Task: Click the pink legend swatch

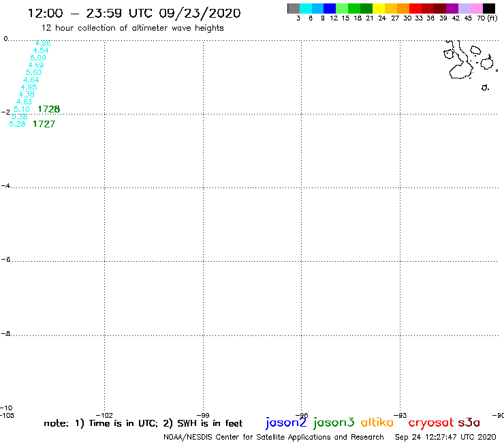Action: click(477, 8)
